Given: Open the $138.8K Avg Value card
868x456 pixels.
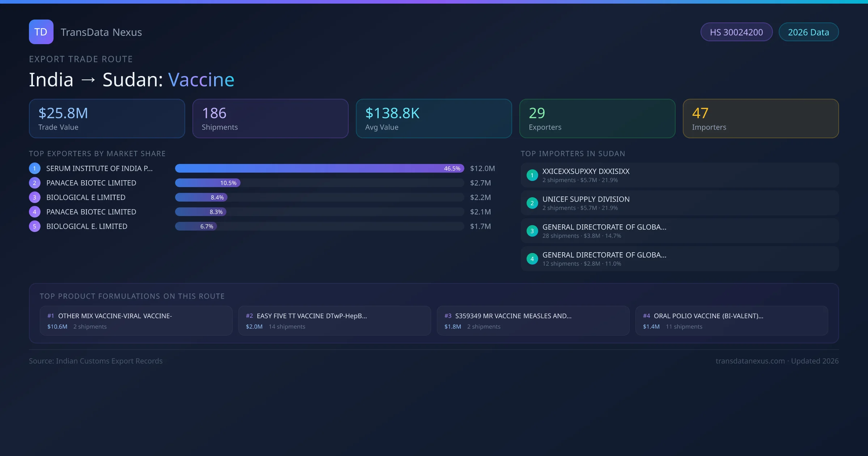Looking at the screenshot, I should 434,118.
